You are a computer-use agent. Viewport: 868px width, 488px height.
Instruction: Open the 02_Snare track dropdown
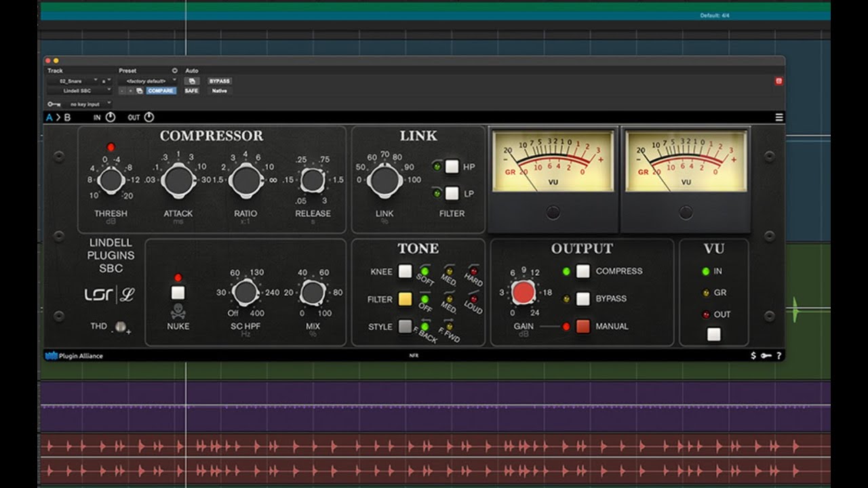coord(73,81)
